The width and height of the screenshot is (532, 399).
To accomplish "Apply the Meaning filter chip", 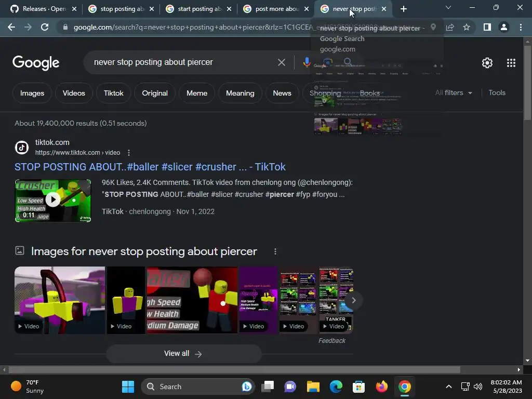I will point(240,93).
